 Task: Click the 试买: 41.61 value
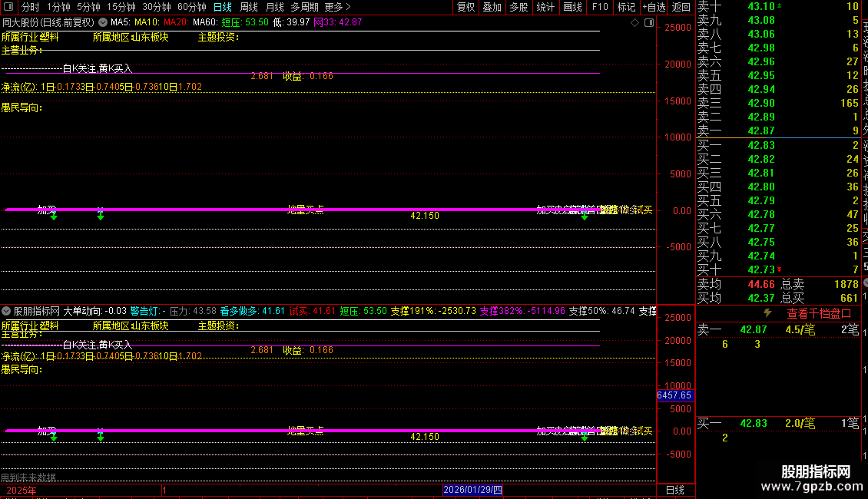click(312, 311)
